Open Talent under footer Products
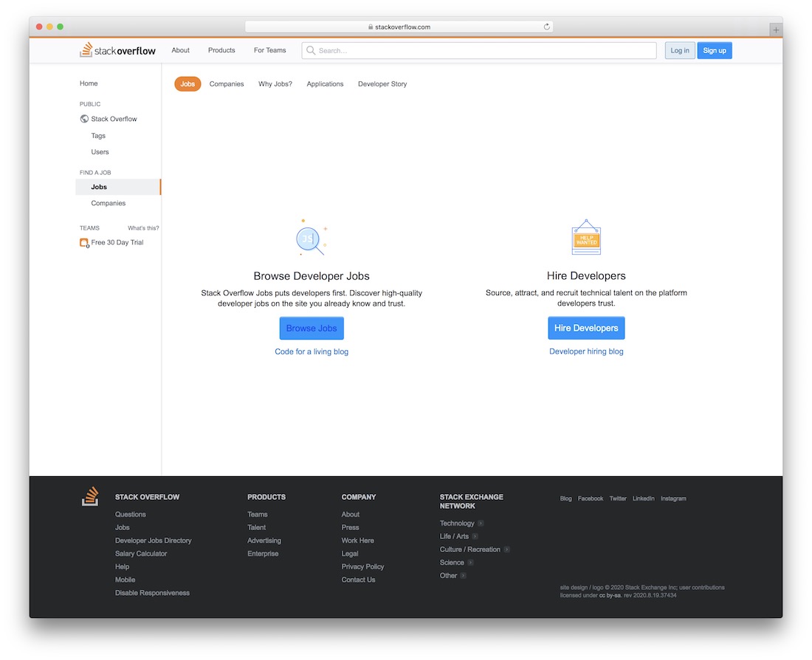The image size is (812, 660). tap(256, 527)
